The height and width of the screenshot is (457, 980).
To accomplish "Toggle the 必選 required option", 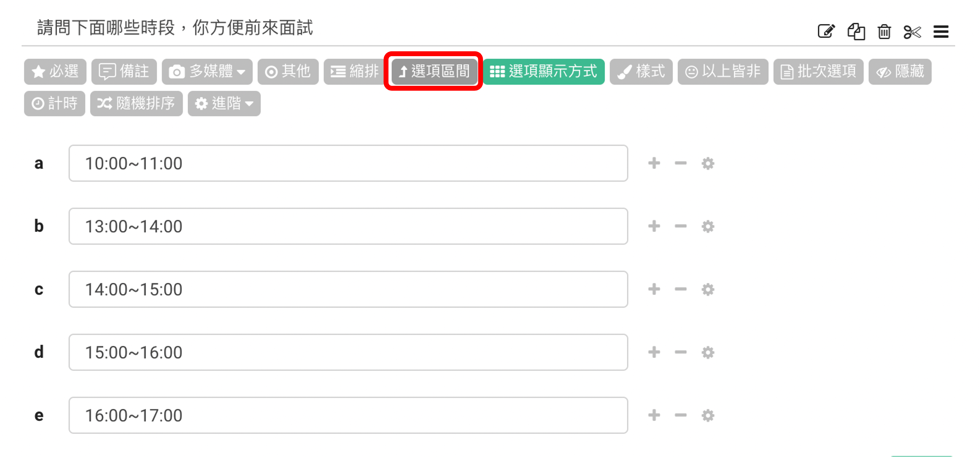I will [x=55, y=72].
